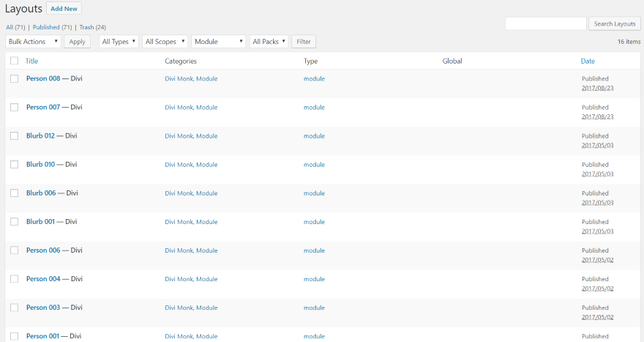Click the Add New layout button
Image resolution: width=644 pixels, height=342 pixels.
(x=64, y=9)
